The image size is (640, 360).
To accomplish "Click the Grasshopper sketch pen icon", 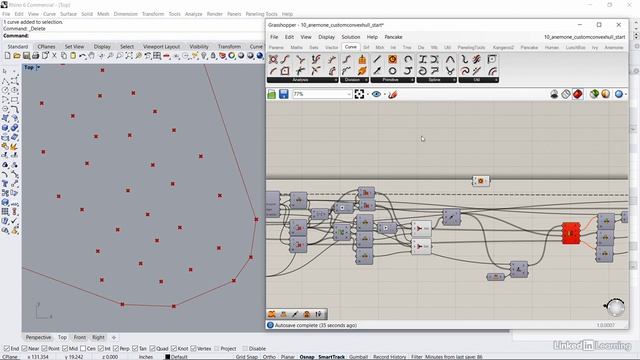I will tap(393, 94).
